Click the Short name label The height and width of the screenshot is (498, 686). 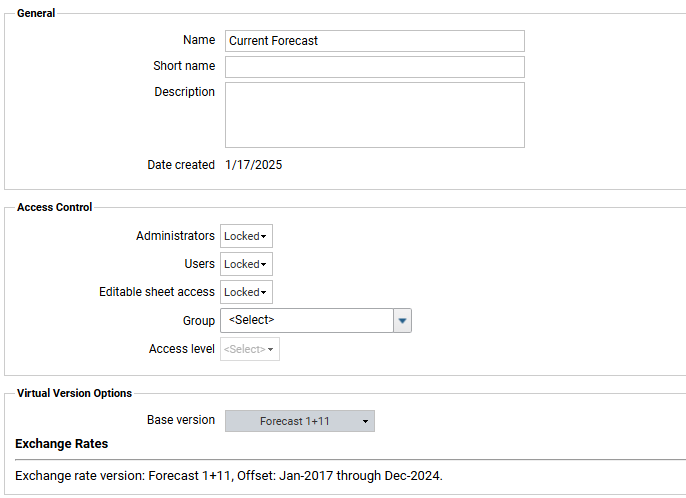click(x=184, y=66)
